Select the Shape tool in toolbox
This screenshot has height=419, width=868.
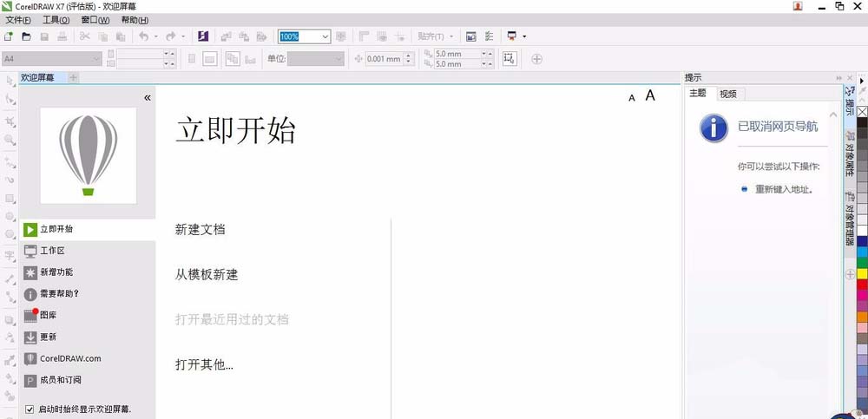[10, 99]
